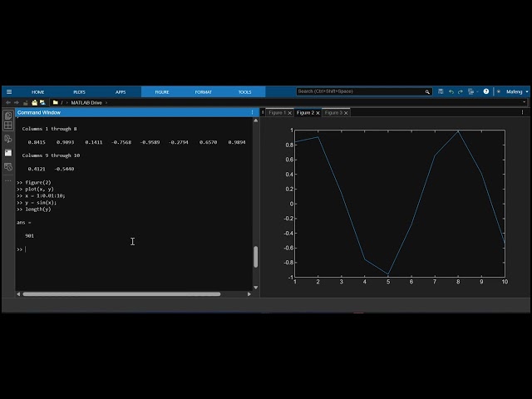This screenshot has width=532, height=399.
Task: Switch to the HOME tab
Action: [x=37, y=92]
